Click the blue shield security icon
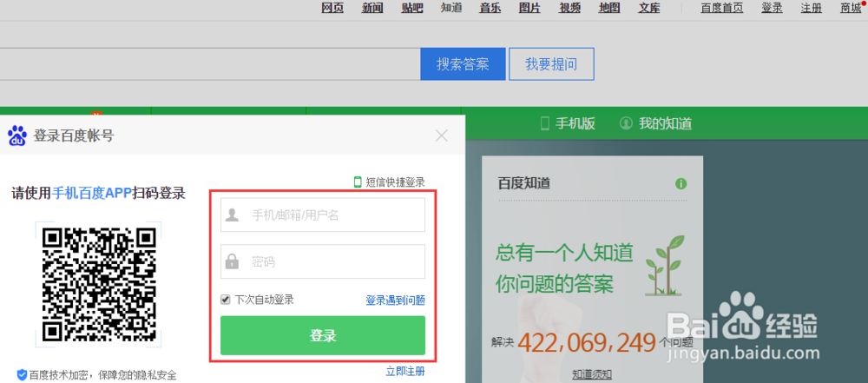868x383 pixels. pyautogui.click(x=22, y=374)
